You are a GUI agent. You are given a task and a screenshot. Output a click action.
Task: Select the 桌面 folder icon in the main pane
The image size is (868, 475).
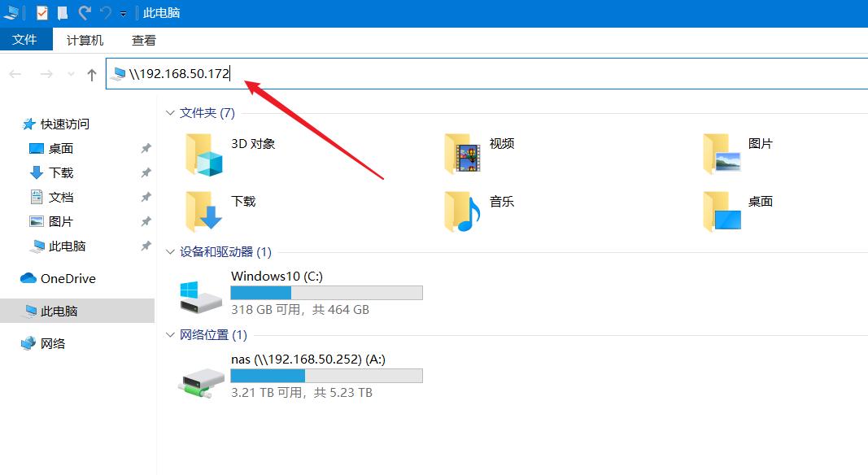[x=722, y=211]
